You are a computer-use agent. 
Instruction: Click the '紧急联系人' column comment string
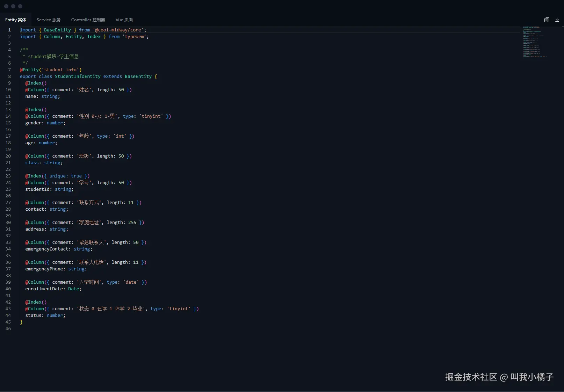coord(91,242)
